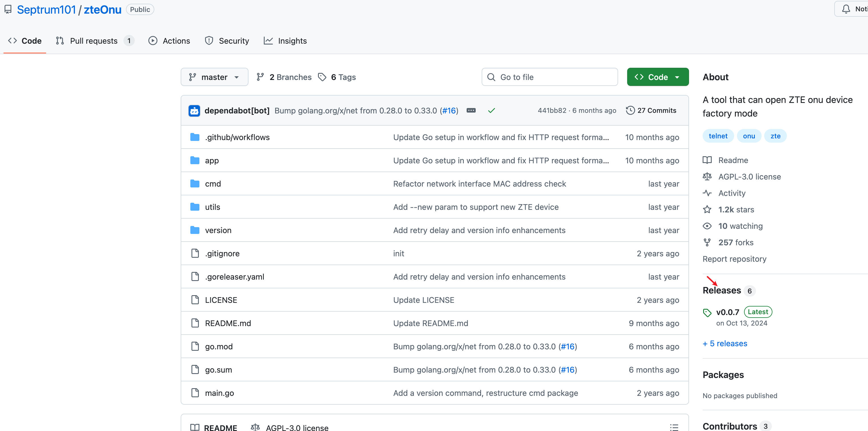Image resolution: width=868 pixels, height=431 pixels.
Task: Open the Packages heading link
Action: 723,375
